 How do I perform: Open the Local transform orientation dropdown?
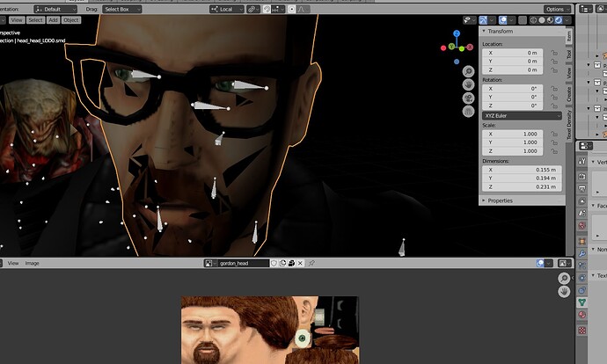pos(227,9)
